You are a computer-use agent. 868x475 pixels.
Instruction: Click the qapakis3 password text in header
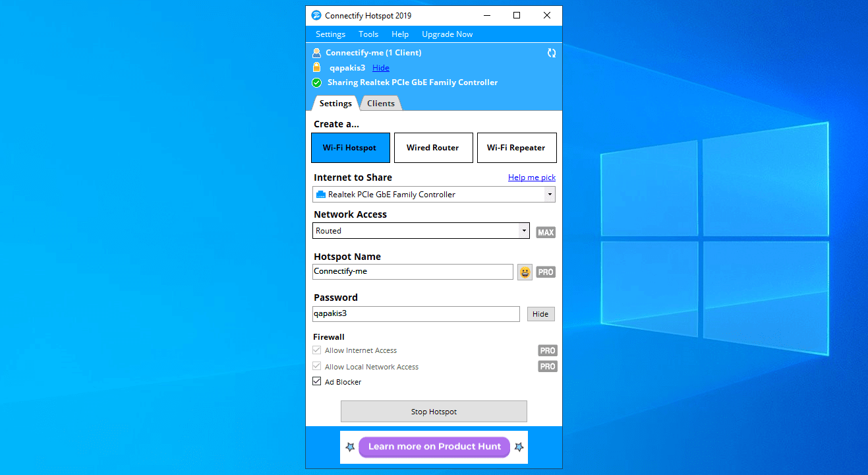tap(347, 68)
